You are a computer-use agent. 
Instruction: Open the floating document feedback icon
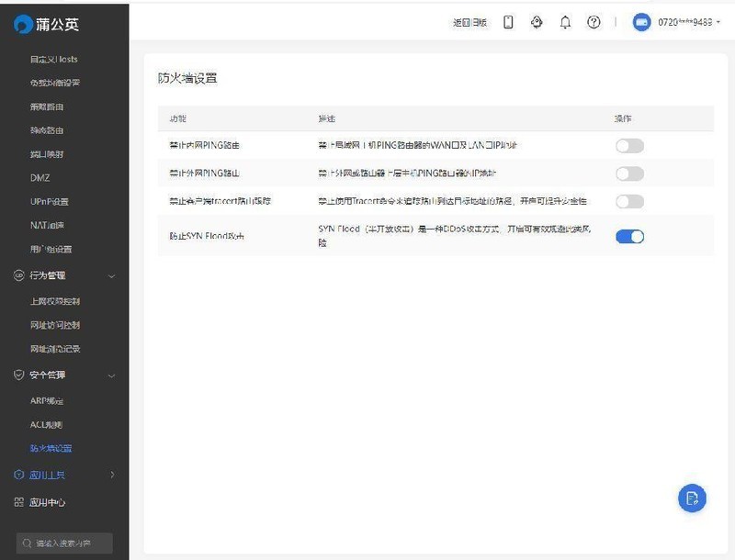pos(692,498)
